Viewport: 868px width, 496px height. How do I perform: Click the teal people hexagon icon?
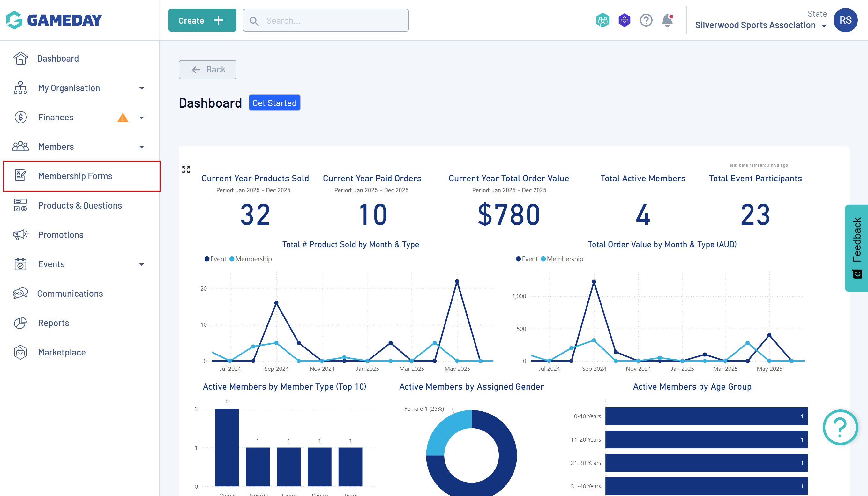tap(602, 20)
